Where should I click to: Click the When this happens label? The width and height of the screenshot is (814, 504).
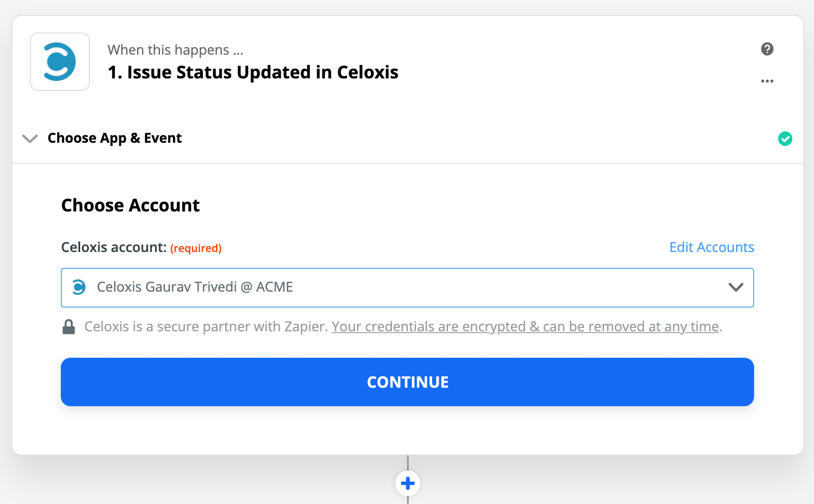pos(175,50)
